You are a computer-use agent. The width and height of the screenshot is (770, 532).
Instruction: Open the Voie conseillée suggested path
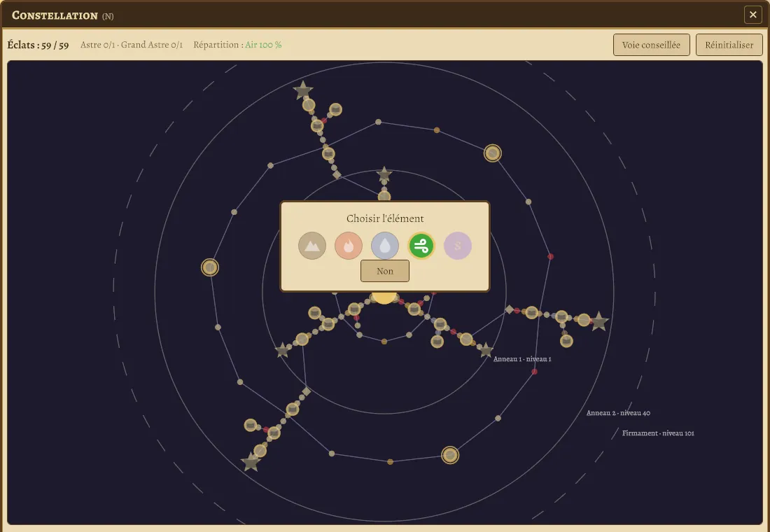tap(651, 45)
